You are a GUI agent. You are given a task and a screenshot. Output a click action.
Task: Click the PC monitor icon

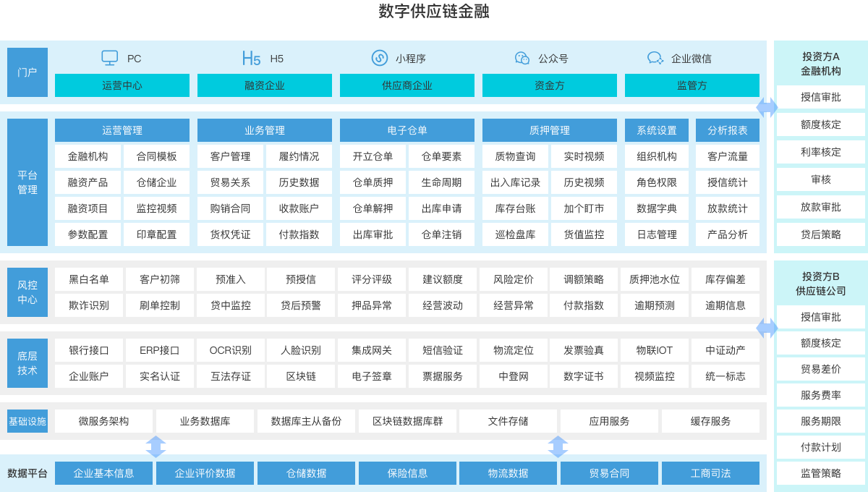(x=110, y=58)
